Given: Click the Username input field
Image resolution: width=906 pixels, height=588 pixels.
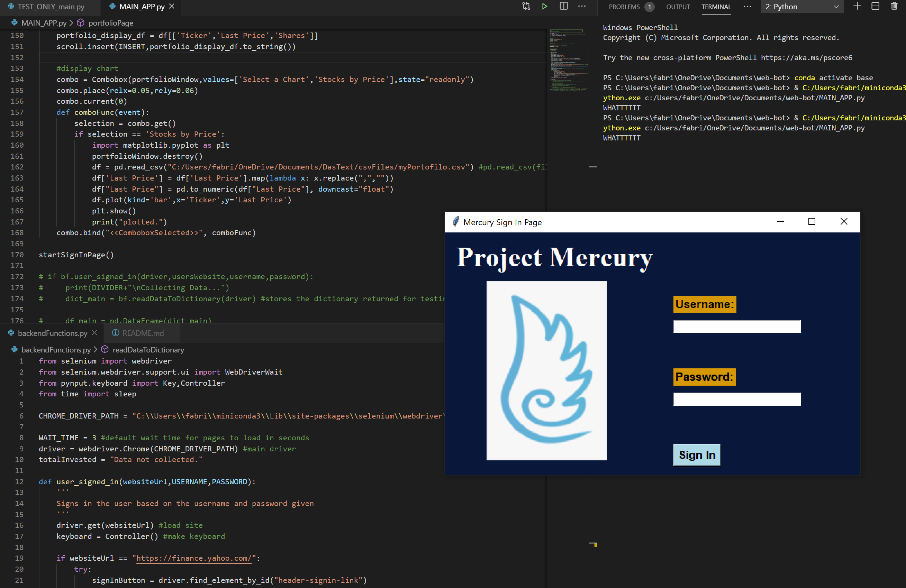Looking at the screenshot, I should click(736, 327).
